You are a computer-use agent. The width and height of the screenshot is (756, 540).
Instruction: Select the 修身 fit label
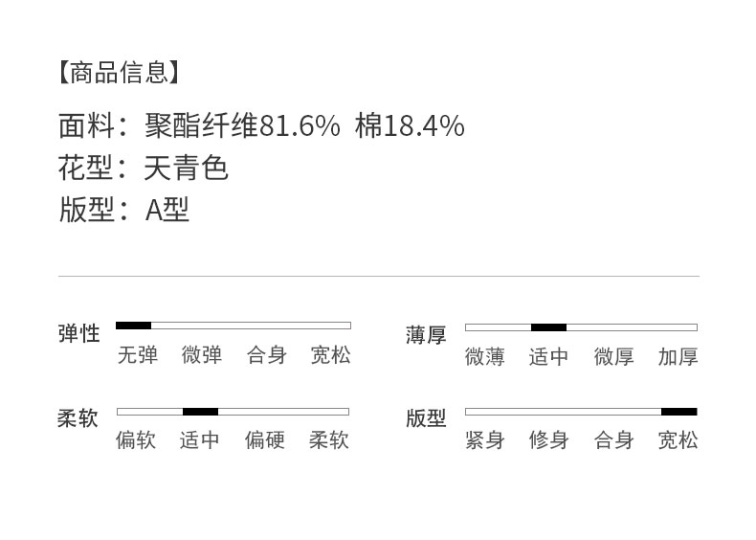coord(548,440)
